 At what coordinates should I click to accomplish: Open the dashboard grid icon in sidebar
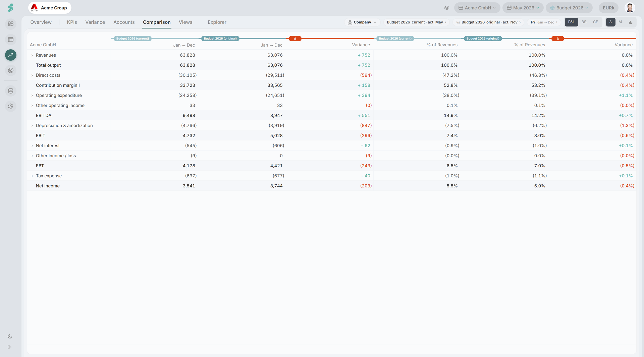(x=11, y=24)
